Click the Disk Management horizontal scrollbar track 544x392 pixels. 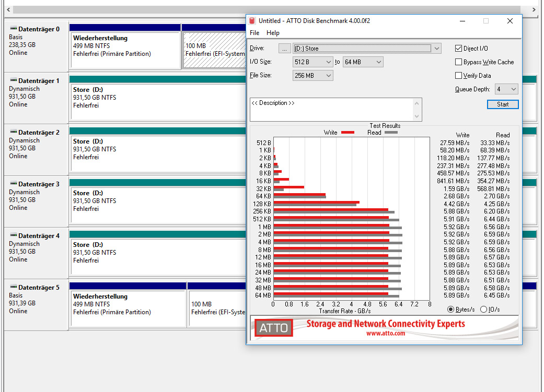pyautogui.click(x=267, y=9)
